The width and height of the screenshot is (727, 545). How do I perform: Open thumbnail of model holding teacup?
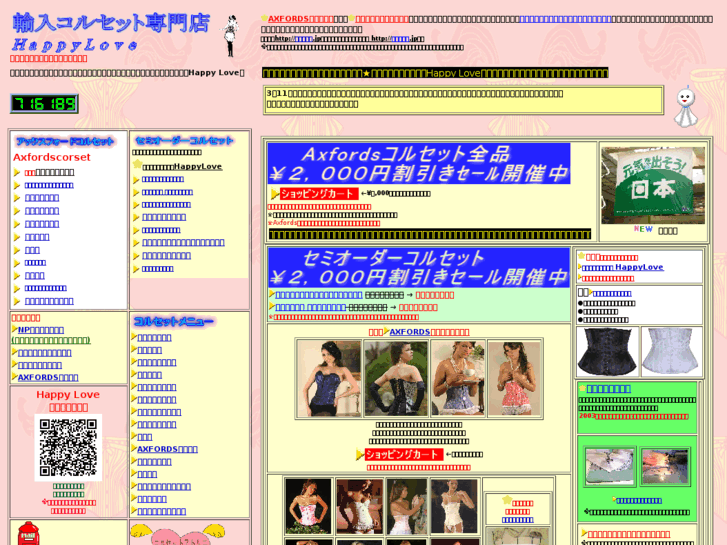click(458, 378)
